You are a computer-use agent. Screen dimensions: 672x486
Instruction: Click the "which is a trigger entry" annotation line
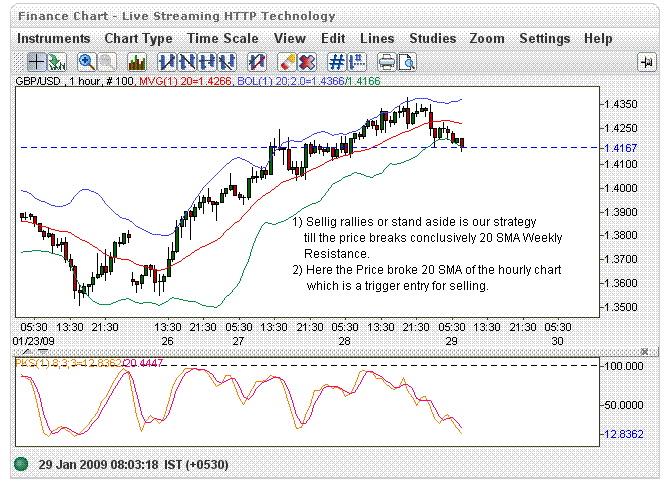[x=397, y=285]
